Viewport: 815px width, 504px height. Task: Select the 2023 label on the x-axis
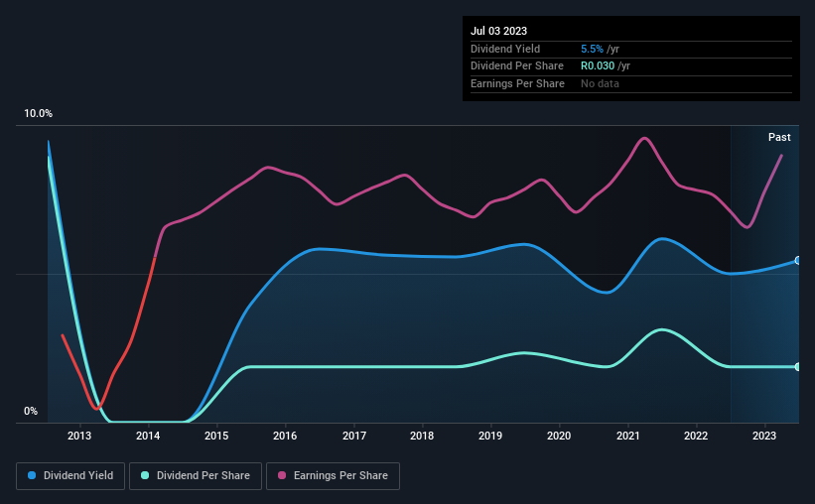[x=764, y=436]
